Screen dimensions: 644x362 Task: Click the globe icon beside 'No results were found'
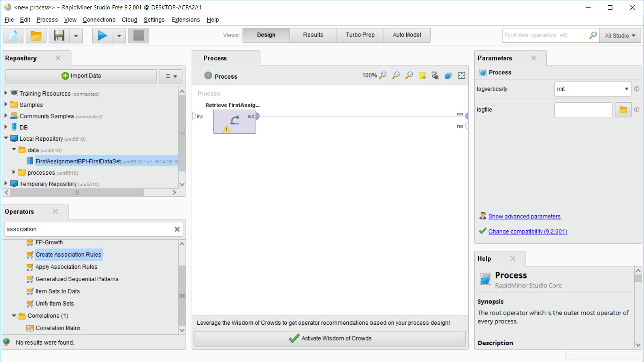tap(6, 342)
